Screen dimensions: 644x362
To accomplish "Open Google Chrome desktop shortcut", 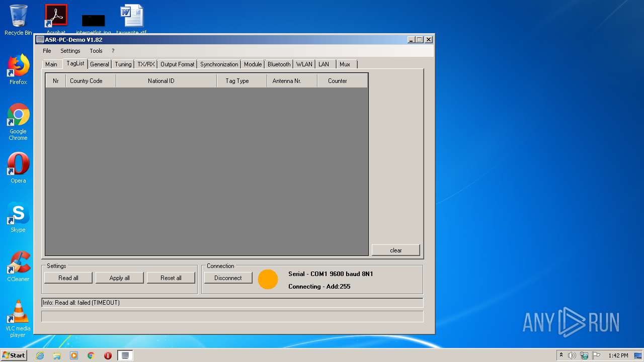I will 18,122.
